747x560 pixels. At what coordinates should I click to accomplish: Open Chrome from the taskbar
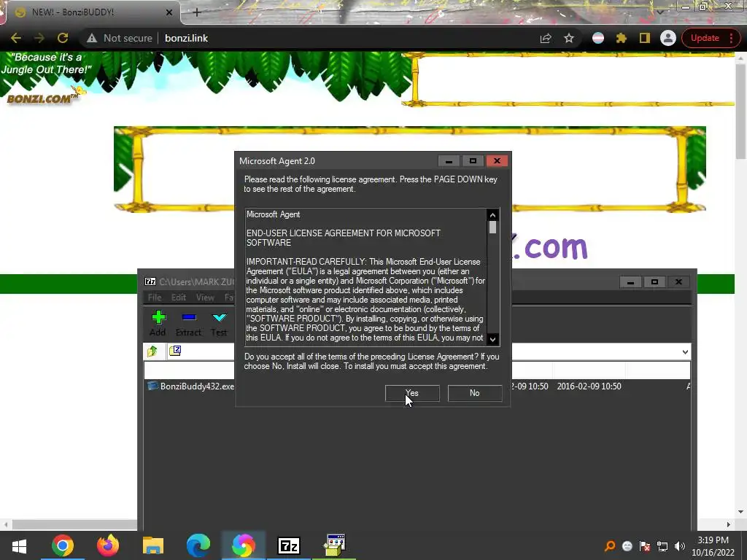[x=63, y=545]
